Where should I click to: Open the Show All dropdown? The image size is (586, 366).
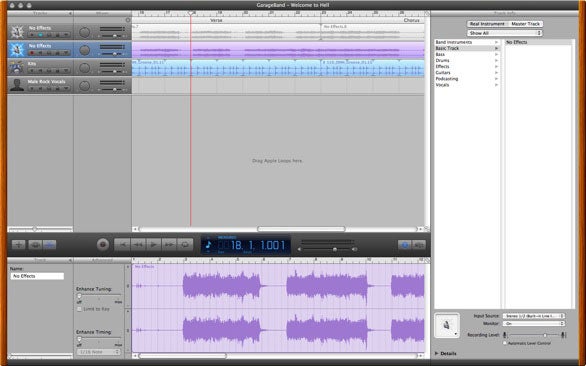(x=505, y=33)
